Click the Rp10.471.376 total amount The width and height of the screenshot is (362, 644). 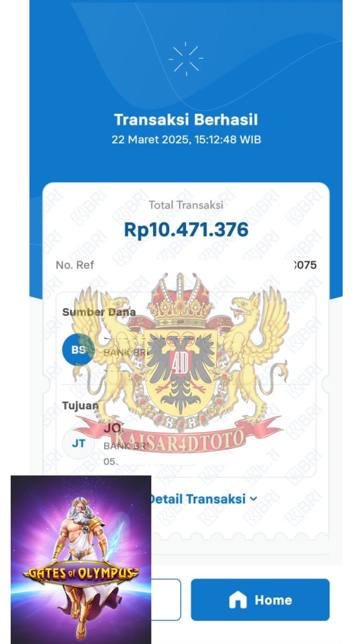[x=186, y=230]
